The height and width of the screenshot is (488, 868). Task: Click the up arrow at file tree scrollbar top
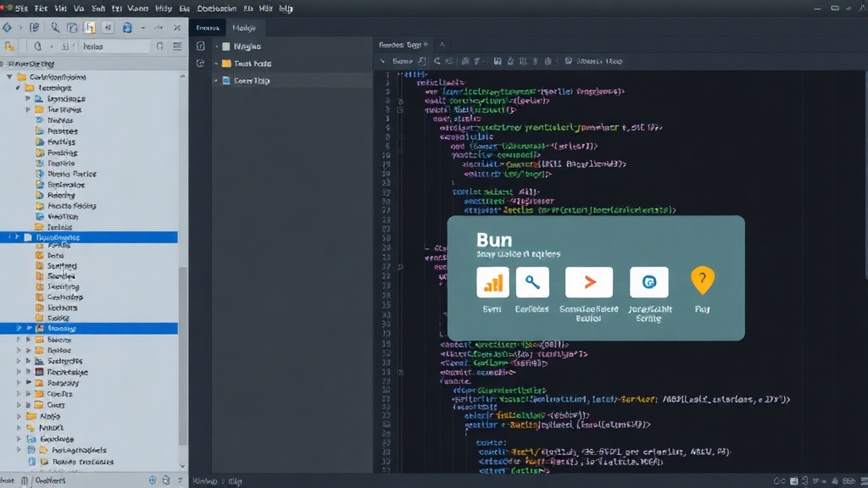(x=183, y=77)
